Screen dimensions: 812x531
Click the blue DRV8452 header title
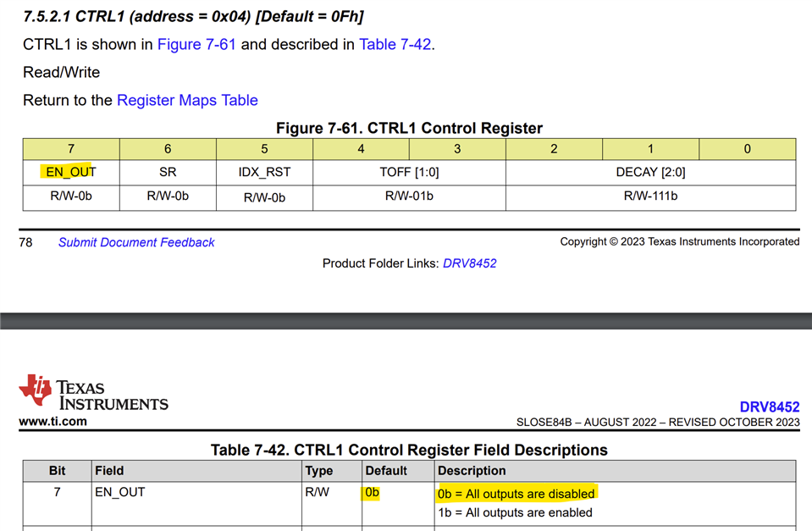(x=770, y=407)
